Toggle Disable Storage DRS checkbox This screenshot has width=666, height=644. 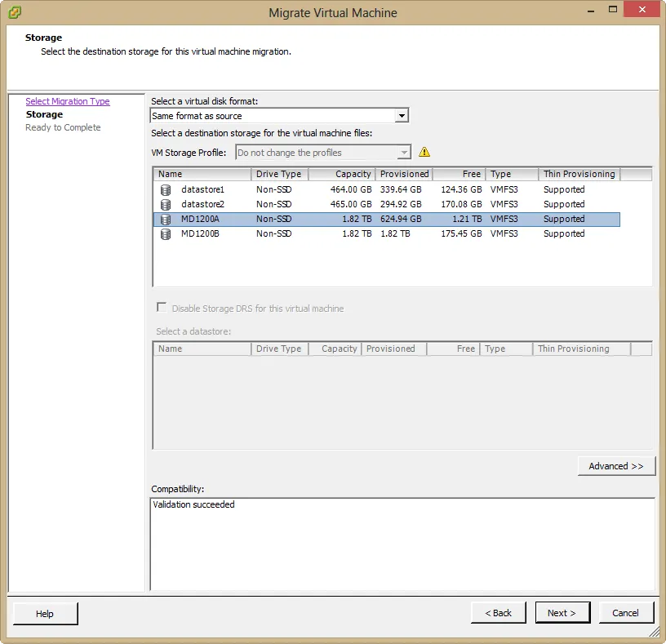(162, 308)
